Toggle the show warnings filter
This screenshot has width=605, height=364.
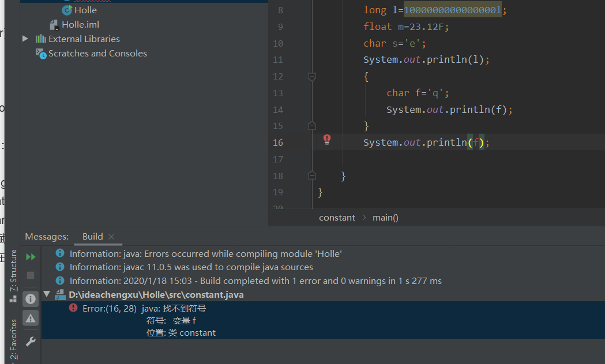click(31, 318)
